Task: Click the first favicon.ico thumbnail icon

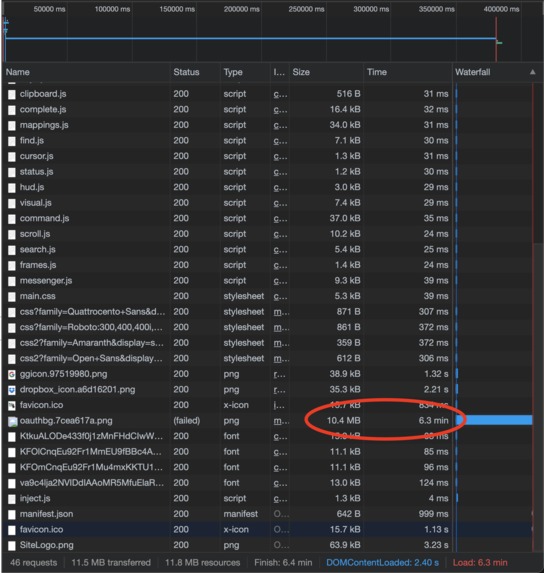Action: [12, 405]
